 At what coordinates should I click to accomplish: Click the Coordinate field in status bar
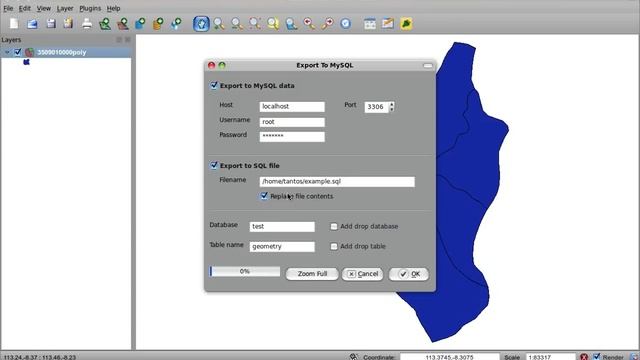coord(449,357)
